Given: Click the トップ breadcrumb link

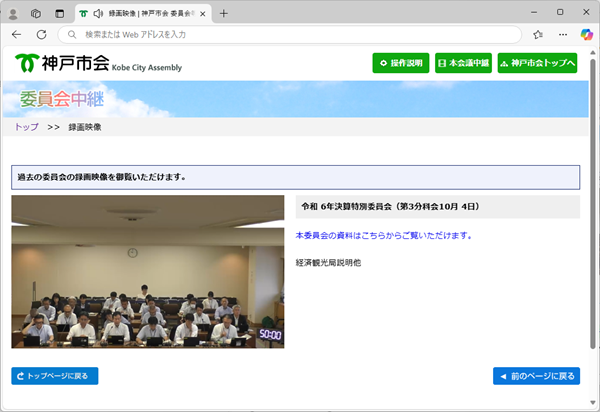Looking at the screenshot, I should point(26,127).
